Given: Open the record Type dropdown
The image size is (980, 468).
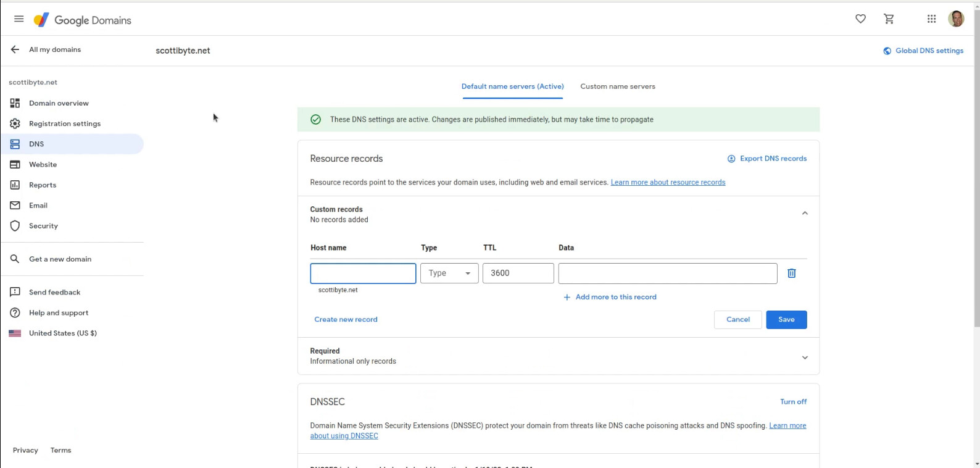Looking at the screenshot, I should pos(449,273).
